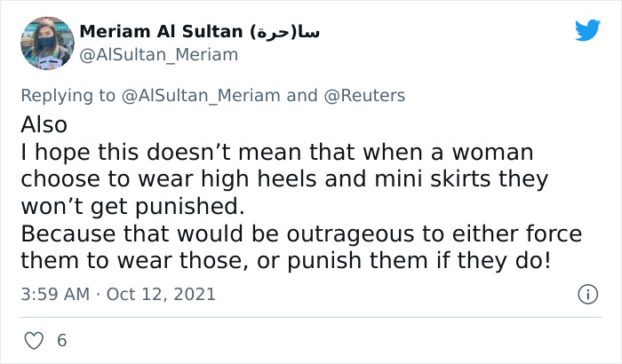Click the "high heels and mini skirts" line
Viewport: 622px width, 364px height.
point(284,179)
